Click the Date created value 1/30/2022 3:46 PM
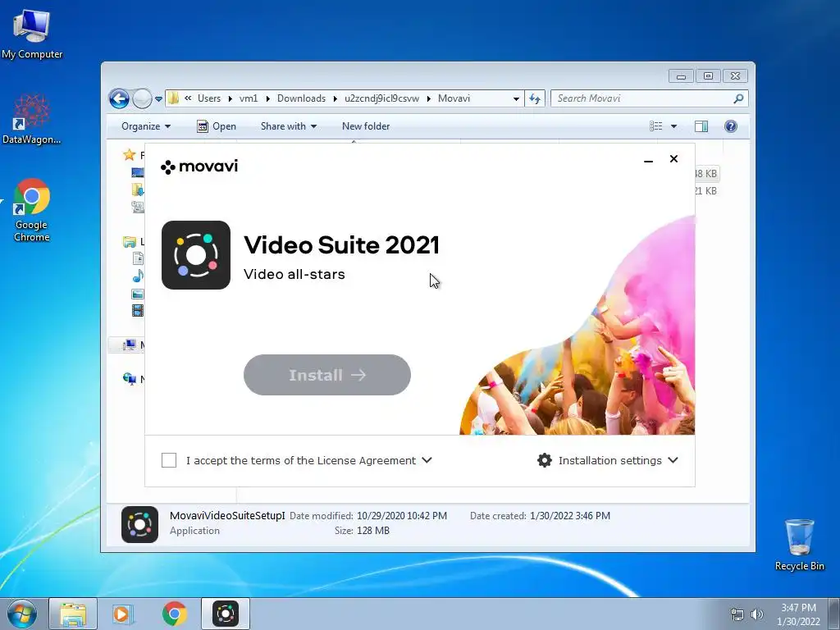The image size is (840, 630). click(x=570, y=516)
